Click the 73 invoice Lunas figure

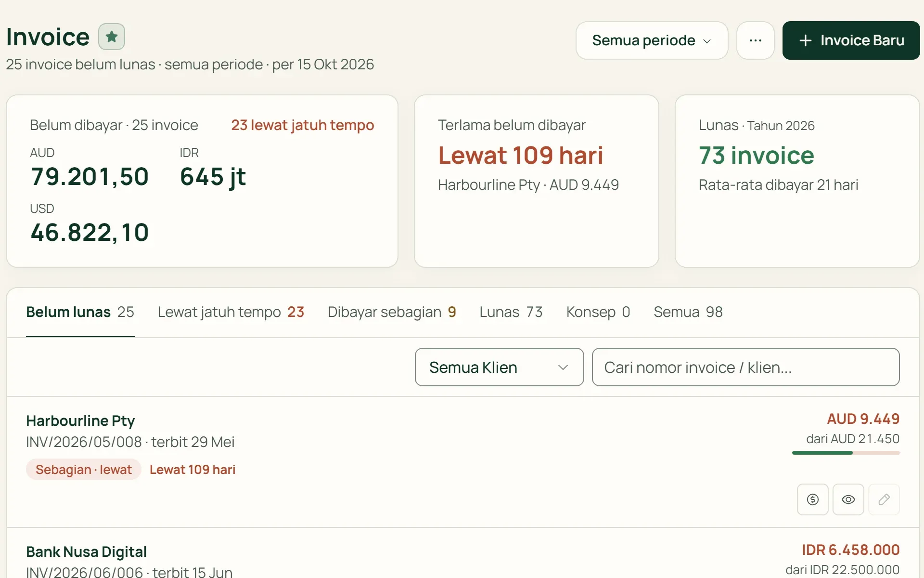[757, 155]
